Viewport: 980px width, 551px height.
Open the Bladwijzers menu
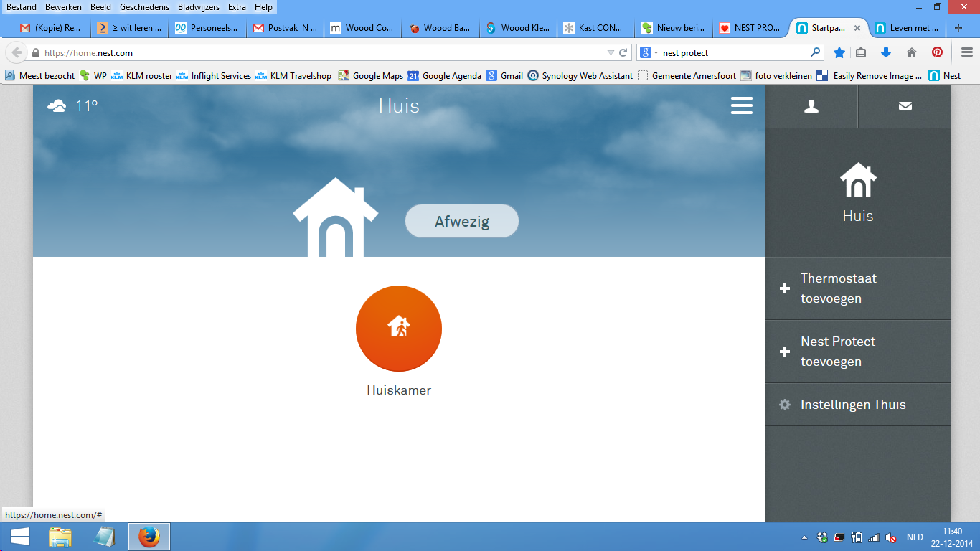[199, 7]
